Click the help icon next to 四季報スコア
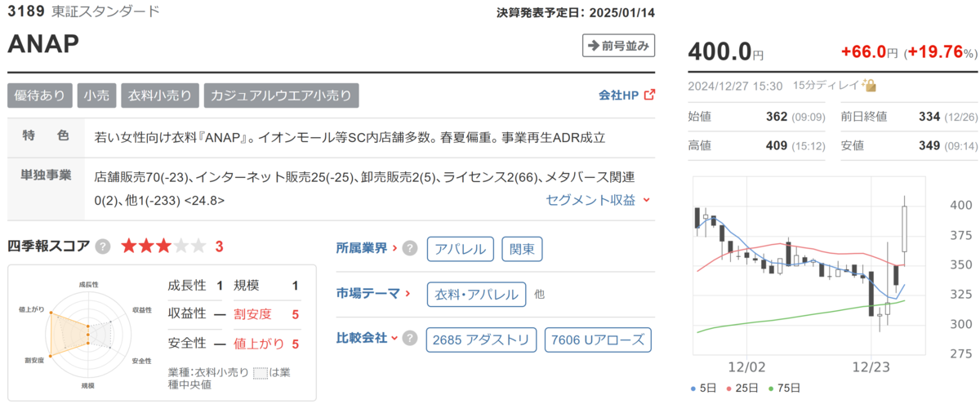Image resolution: width=980 pixels, height=404 pixels. pos(103,246)
